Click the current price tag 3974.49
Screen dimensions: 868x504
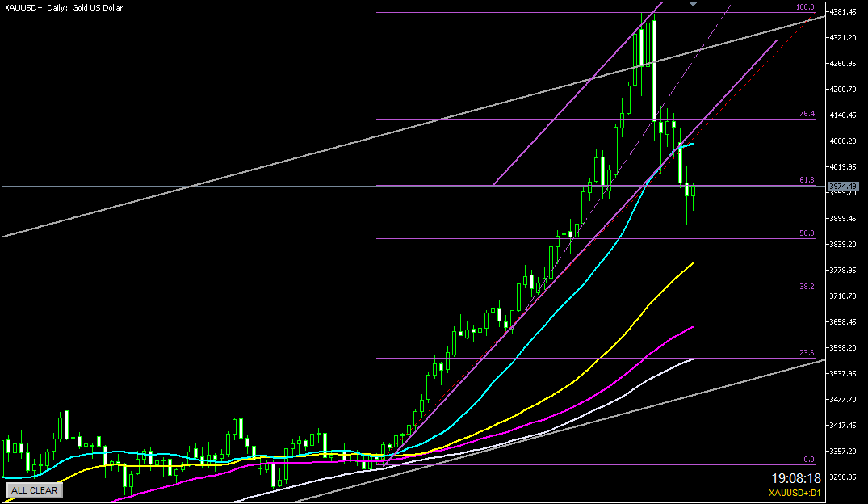pyautogui.click(x=845, y=186)
